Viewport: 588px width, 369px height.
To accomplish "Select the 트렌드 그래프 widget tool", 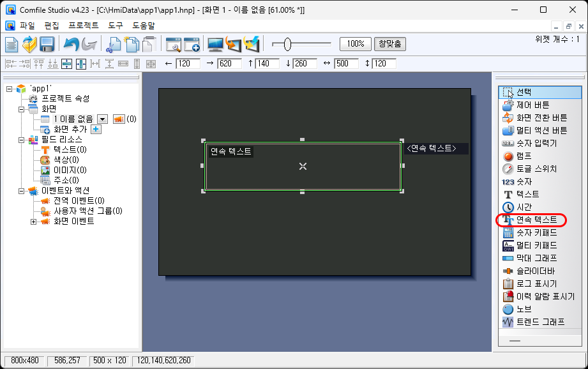I will (540, 322).
